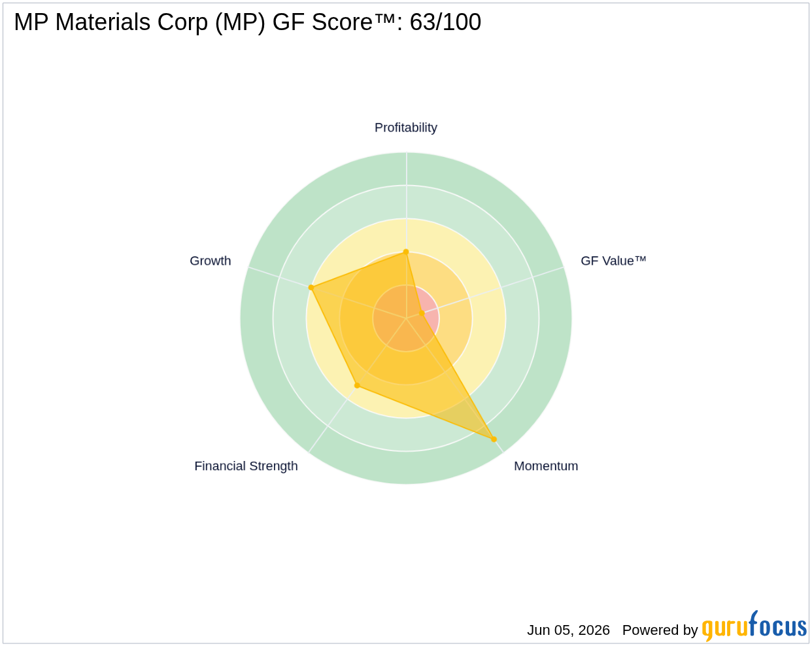The width and height of the screenshot is (812, 646).
Task: Click the Momentum data point marker
Action: [494, 439]
